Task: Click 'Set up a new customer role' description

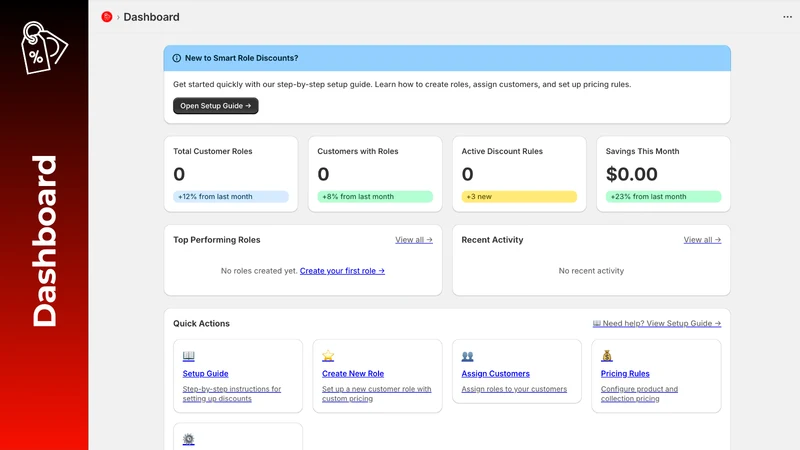Action: pos(377,393)
